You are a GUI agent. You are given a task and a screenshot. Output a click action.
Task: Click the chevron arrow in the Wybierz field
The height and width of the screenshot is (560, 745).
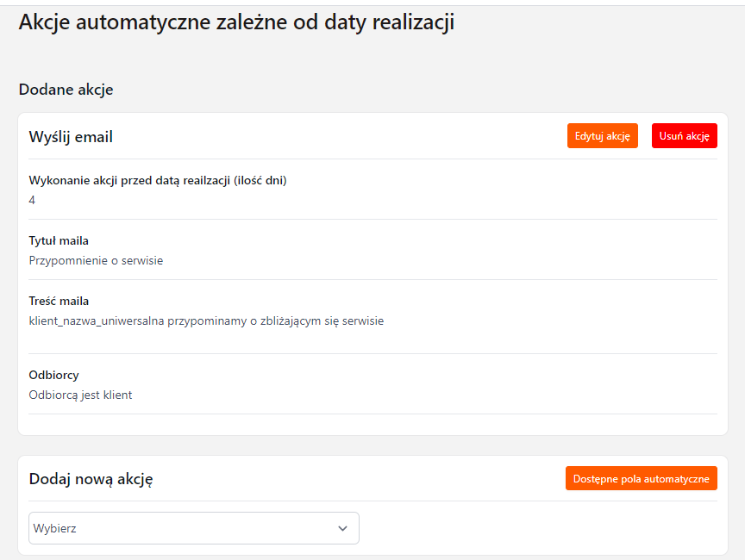[342, 528]
